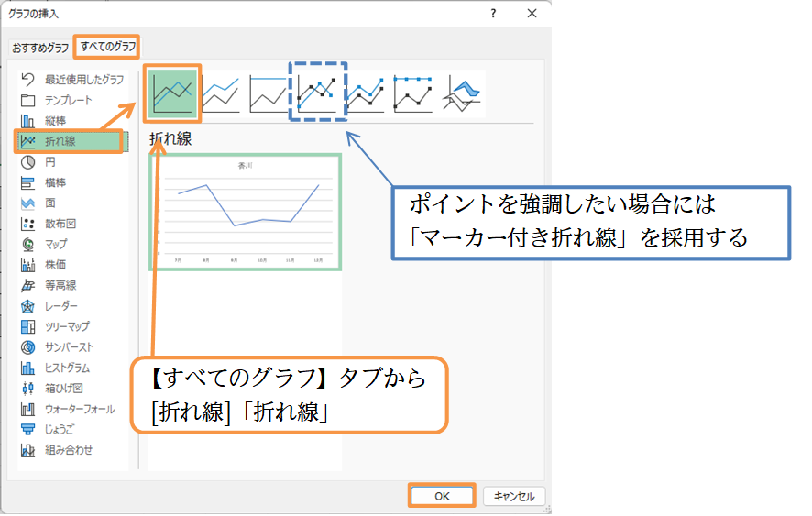This screenshot has height=516, width=812.
Task: Select the 横棒 chart category
Action: [72, 182]
